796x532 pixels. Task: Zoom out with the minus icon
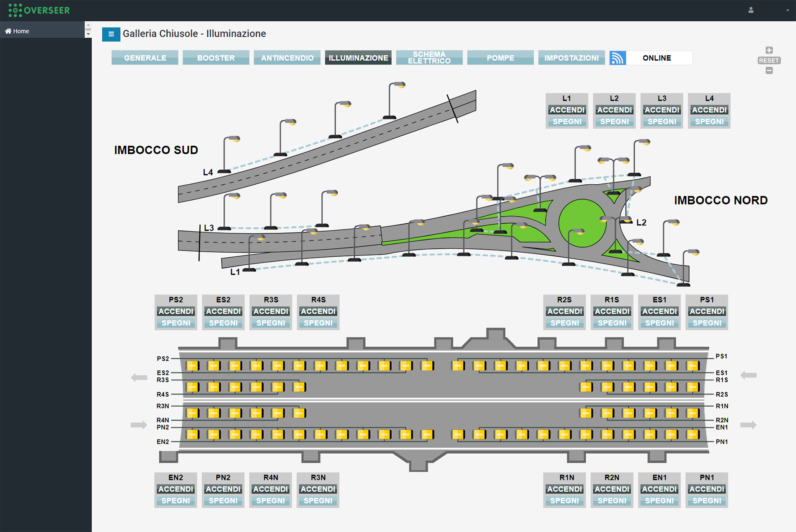click(x=769, y=71)
